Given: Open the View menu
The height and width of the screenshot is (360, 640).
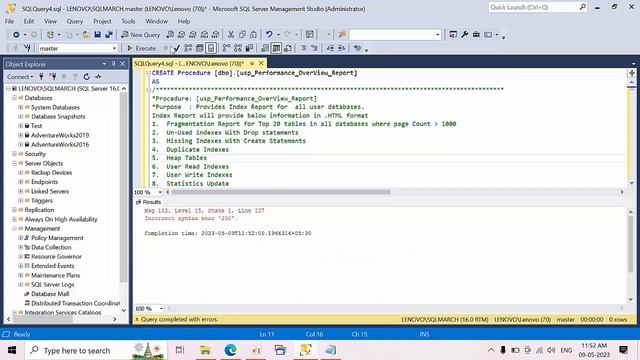Looking at the screenshot, I should [50, 21].
